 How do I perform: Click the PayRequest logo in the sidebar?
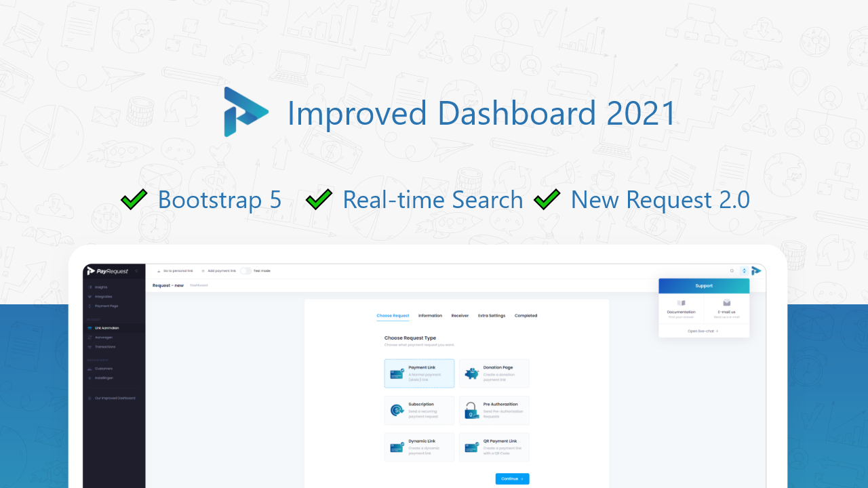(x=107, y=271)
